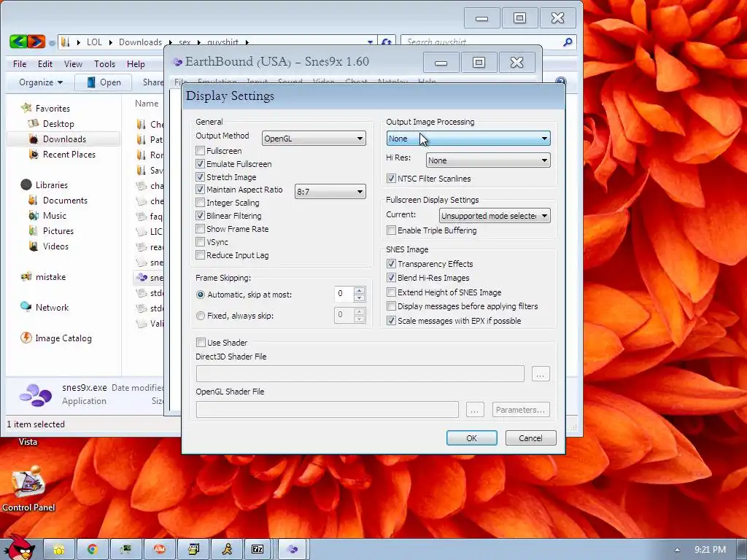The width and height of the screenshot is (747, 560).
Task: Toggle Scale messages with EPX
Action: tap(391, 321)
